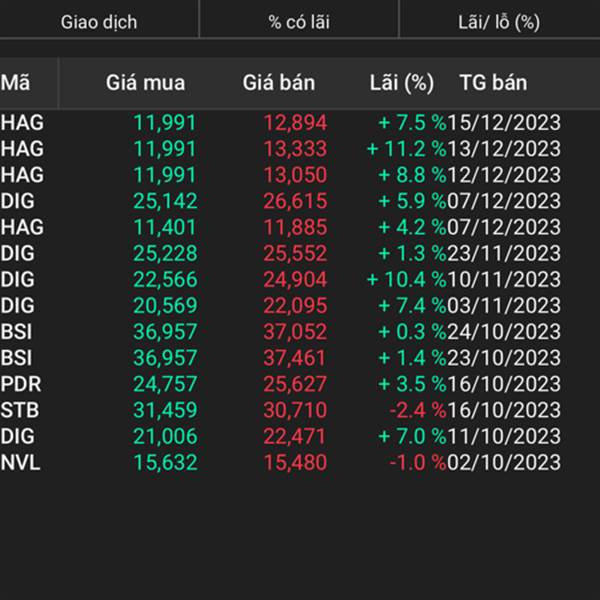600x600 pixels.
Task: Select the date 23/11/2023
Action: coord(504,253)
